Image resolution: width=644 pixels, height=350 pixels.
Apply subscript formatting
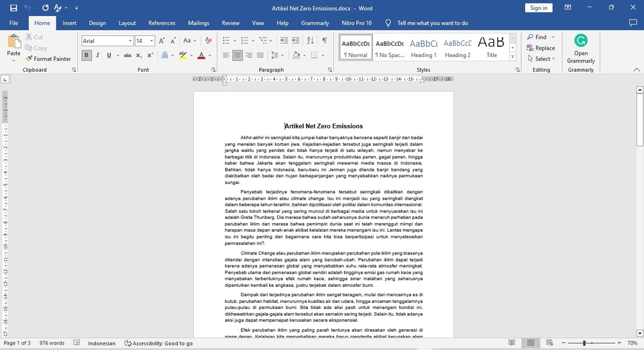[x=139, y=55]
